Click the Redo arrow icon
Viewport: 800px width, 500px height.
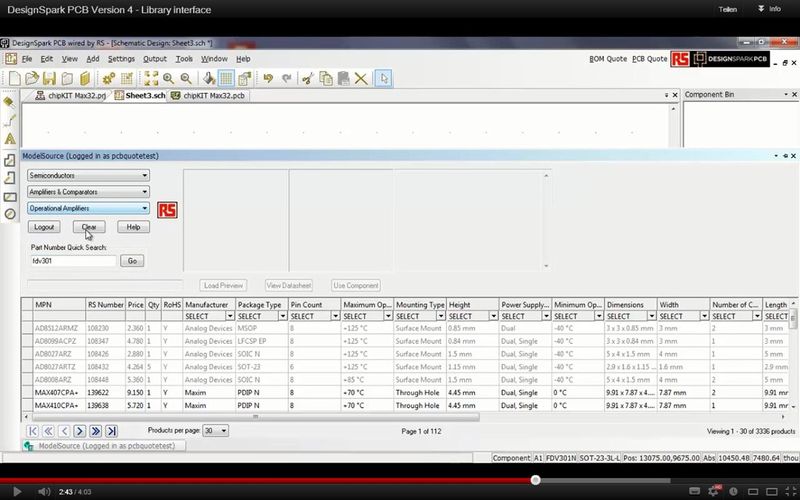286,78
